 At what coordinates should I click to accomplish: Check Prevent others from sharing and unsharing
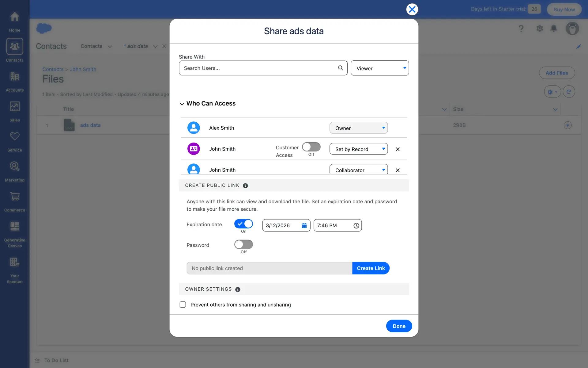183,305
